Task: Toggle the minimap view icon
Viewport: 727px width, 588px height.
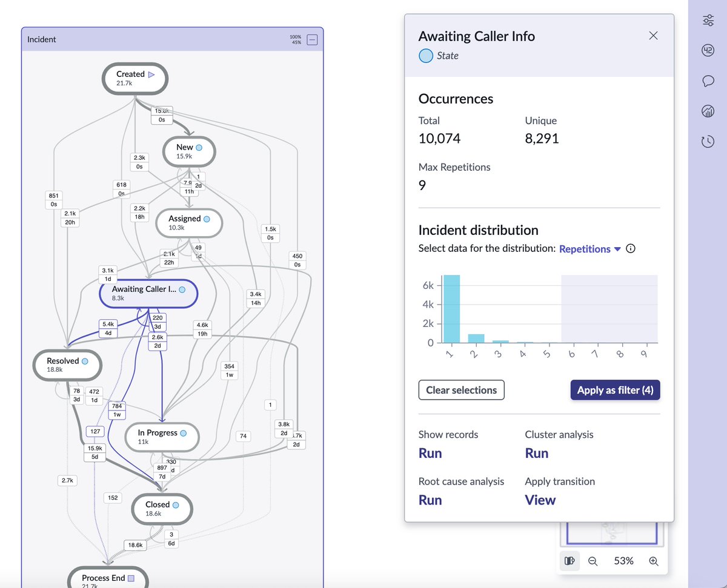Action: coord(569,561)
